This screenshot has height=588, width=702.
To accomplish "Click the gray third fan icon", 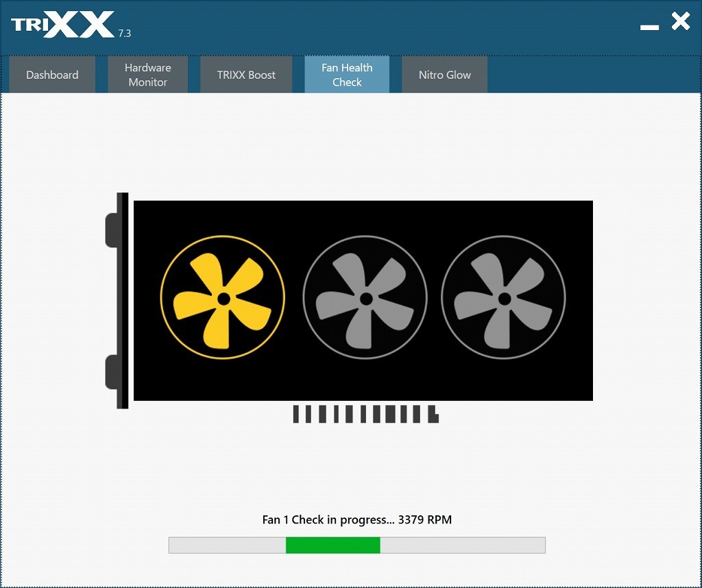I will point(503,297).
